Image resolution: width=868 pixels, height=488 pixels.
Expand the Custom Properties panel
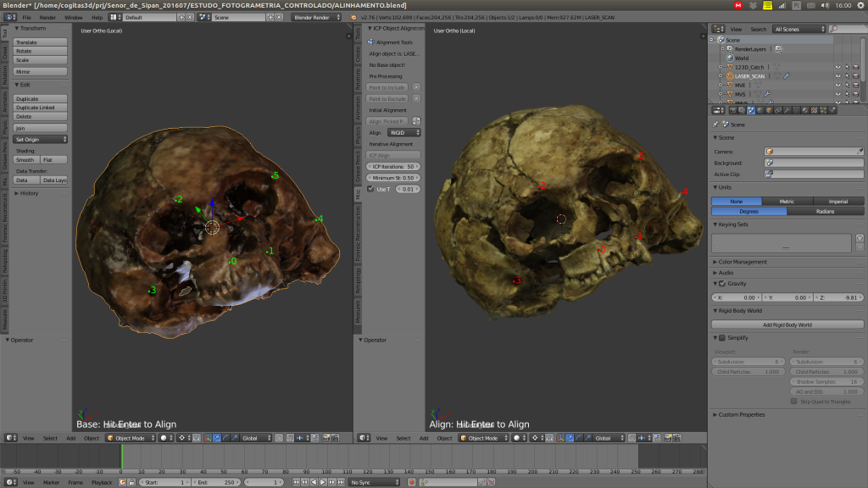click(741, 414)
